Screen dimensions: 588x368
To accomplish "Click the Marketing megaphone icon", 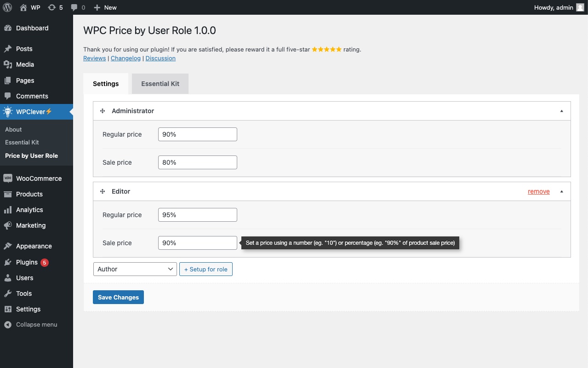I will 8,225.
